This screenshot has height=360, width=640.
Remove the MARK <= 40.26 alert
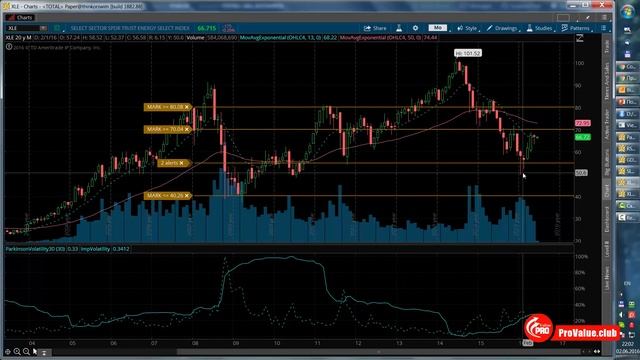tap(187, 196)
